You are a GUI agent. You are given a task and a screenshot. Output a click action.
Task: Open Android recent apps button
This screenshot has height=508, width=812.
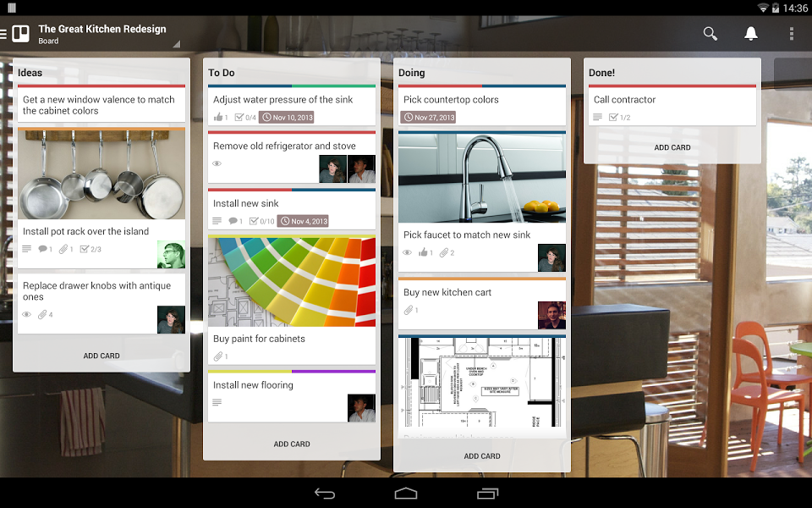point(488,493)
